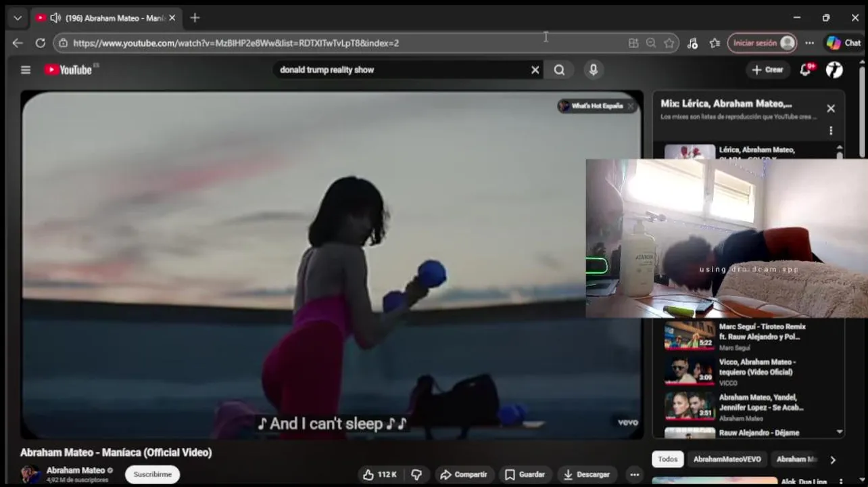Open Copilot Chat button
The height and width of the screenshot is (487, 868).
point(844,43)
